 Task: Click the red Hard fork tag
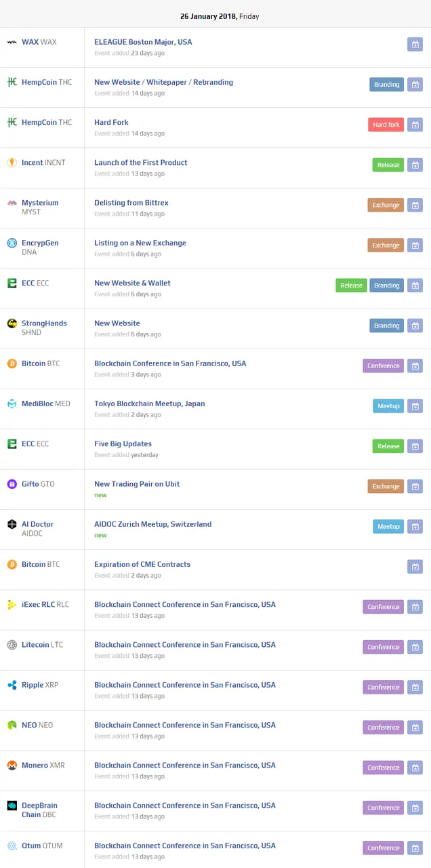[x=386, y=125]
